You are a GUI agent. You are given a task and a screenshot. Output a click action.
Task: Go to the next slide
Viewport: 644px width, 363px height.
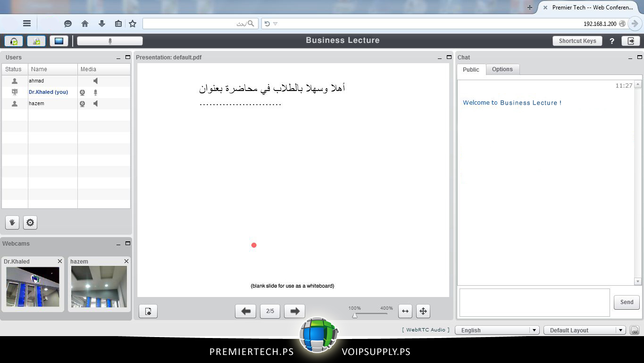tap(294, 311)
